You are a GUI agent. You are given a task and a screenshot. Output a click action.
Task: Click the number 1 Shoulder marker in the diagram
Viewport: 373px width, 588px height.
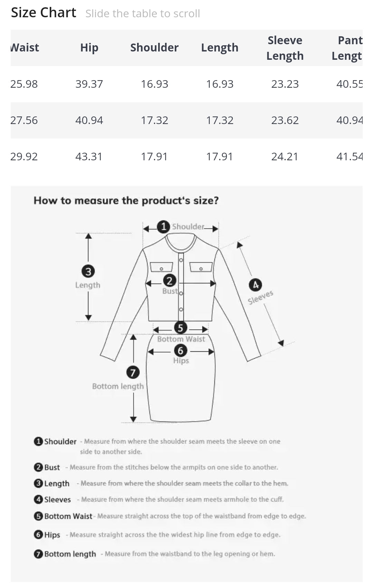click(x=163, y=227)
